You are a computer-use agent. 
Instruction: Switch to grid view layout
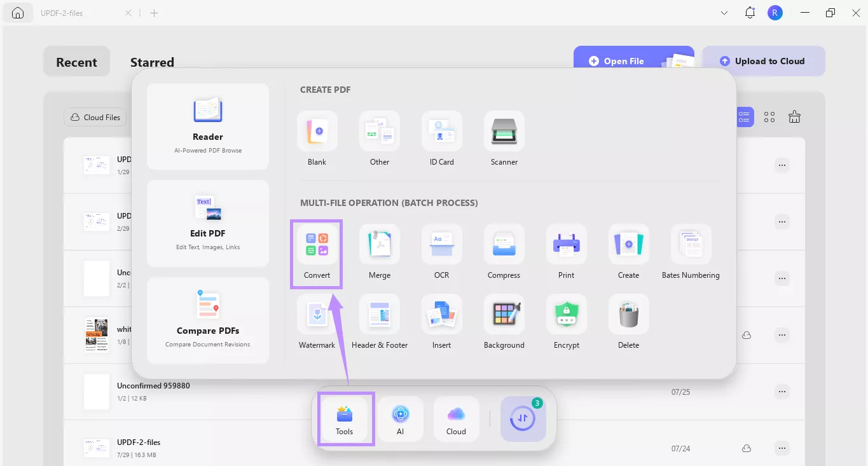pos(769,117)
